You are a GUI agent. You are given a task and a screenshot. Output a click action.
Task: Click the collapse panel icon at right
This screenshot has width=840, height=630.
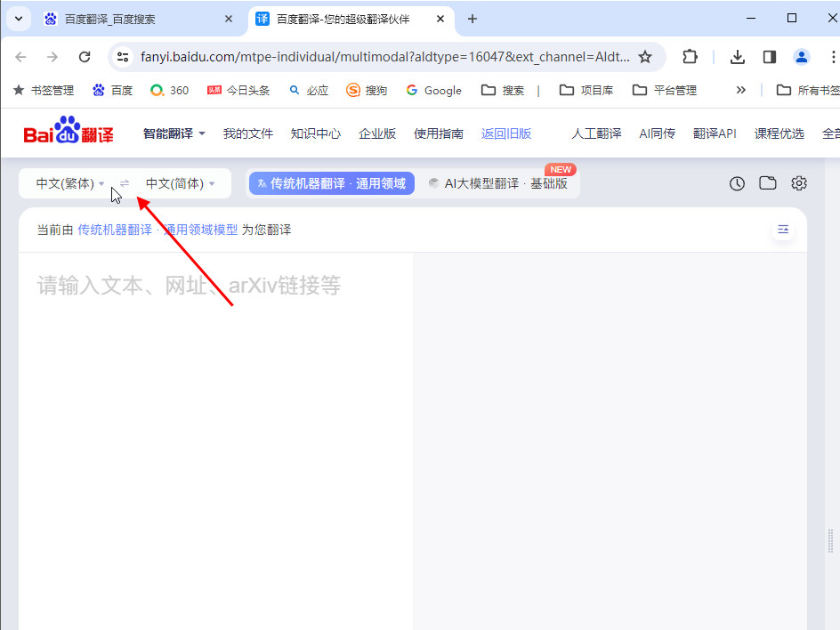coord(783,230)
